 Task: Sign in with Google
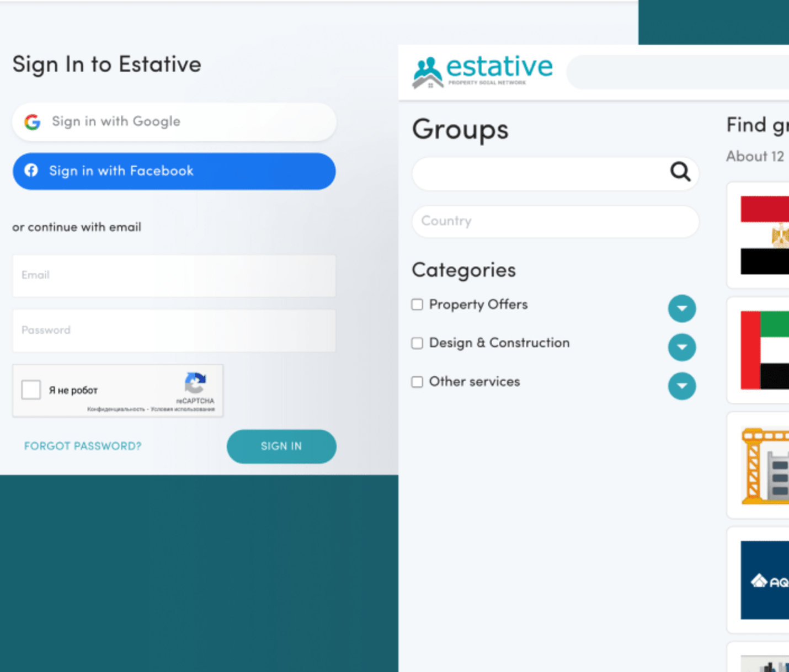174,122
